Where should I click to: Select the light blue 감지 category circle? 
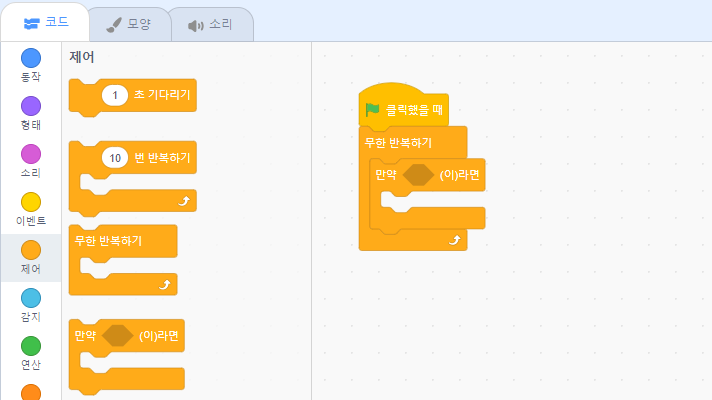[31, 298]
